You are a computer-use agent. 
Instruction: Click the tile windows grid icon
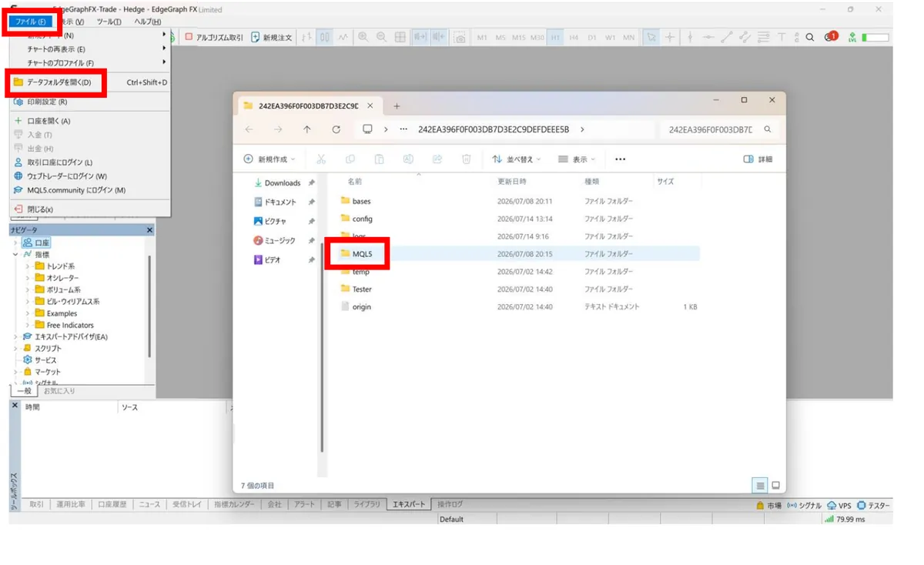[400, 37]
